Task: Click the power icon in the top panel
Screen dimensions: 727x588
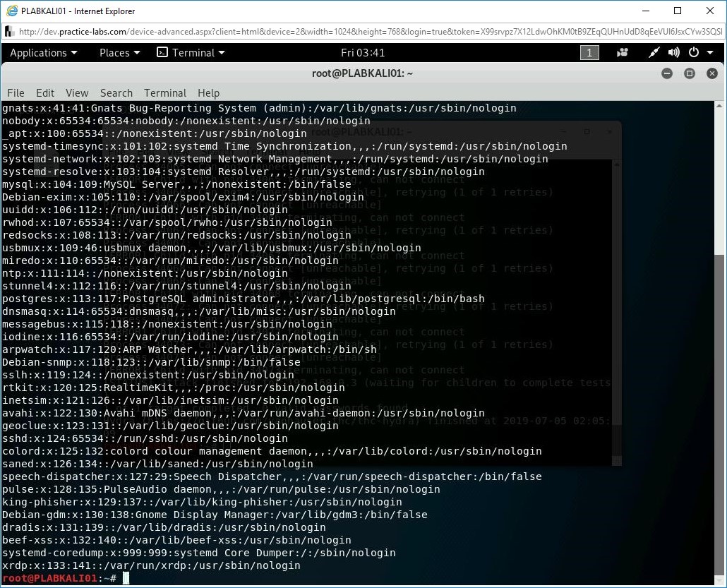Action: click(x=692, y=52)
